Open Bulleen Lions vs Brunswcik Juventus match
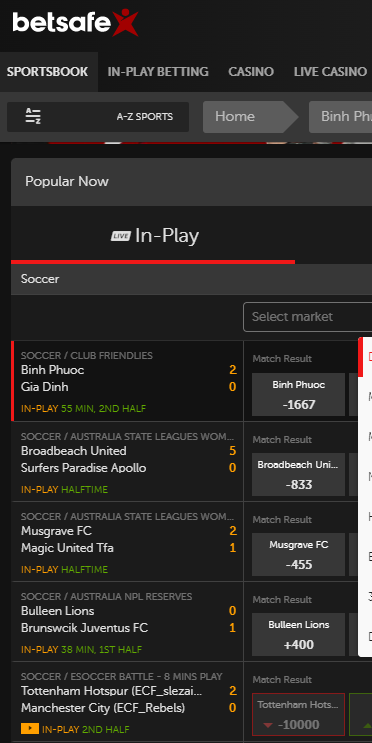 click(x=128, y=621)
